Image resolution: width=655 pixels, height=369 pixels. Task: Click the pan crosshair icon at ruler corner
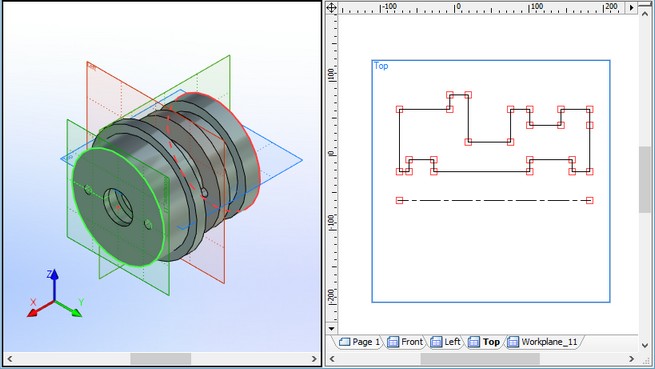[331, 8]
